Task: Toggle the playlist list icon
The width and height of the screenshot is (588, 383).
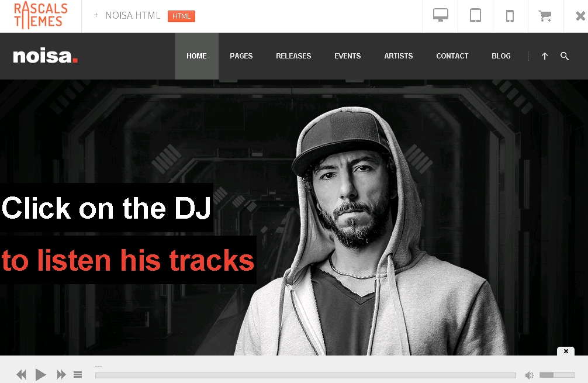Action: (x=78, y=374)
